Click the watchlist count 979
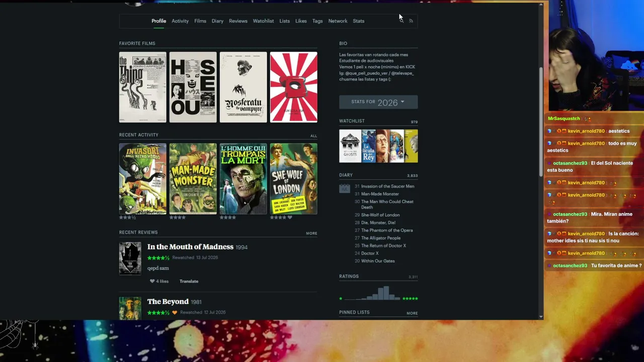The height and width of the screenshot is (362, 644). click(414, 122)
